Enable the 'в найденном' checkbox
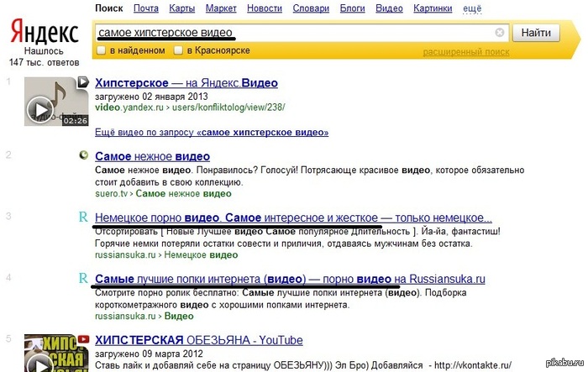588x372 pixels. (x=102, y=51)
